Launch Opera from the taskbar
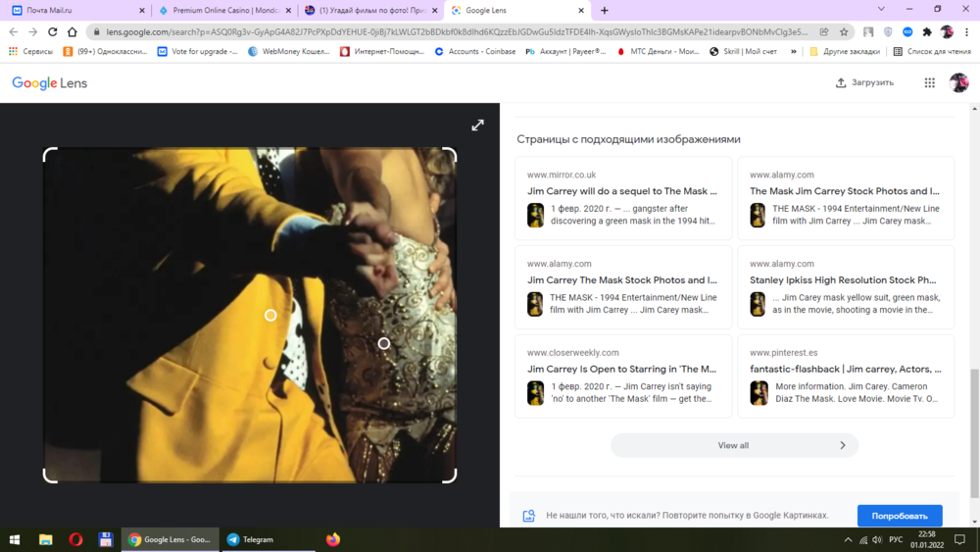Image resolution: width=980 pixels, height=552 pixels. click(x=75, y=539)
